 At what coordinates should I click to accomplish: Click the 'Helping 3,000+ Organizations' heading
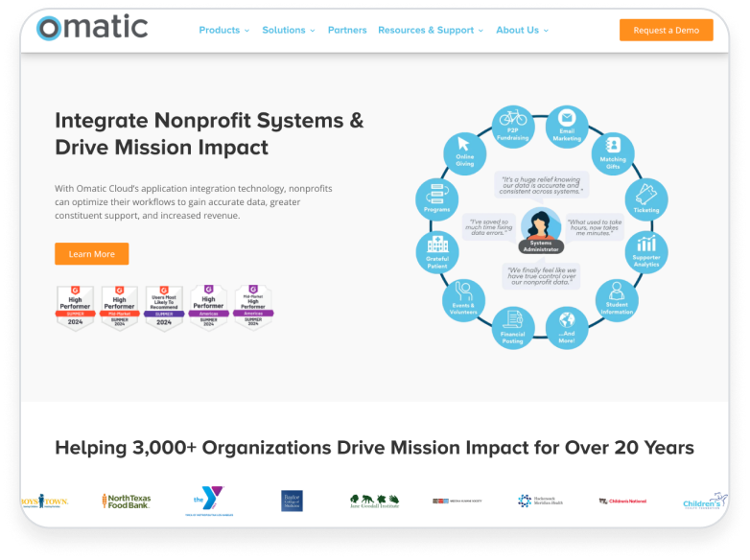375,448
